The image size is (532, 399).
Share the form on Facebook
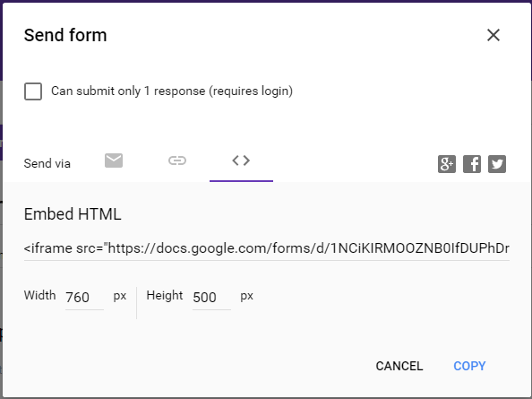472,164
